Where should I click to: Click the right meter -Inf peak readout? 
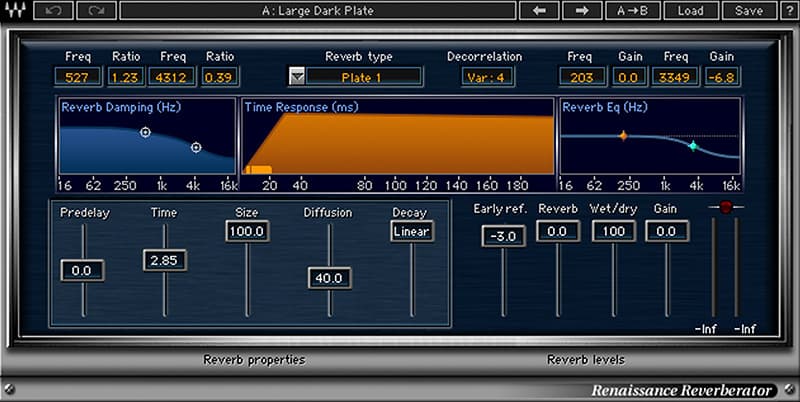pyautogui.click(x=745, y=329)
